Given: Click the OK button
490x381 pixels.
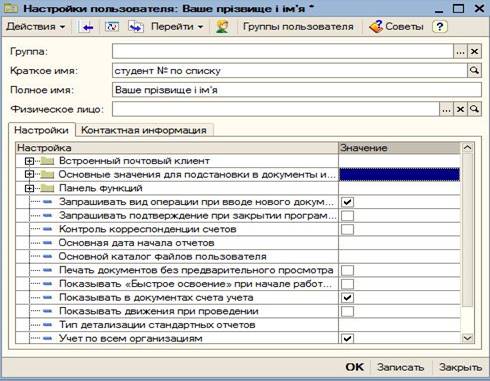Looking at the screenshot, I should pos(354,367).
